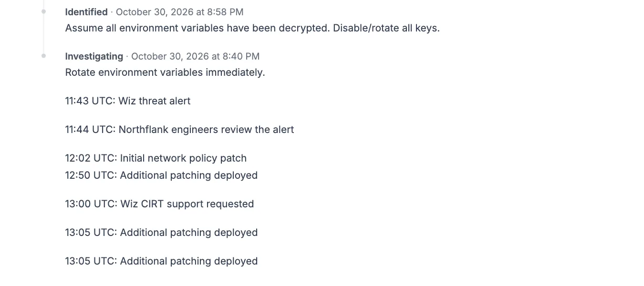This screenshot has width=644, height=286.
Task: Click the Disable/rotate all keys message text
Action: [x=386, y=28]
